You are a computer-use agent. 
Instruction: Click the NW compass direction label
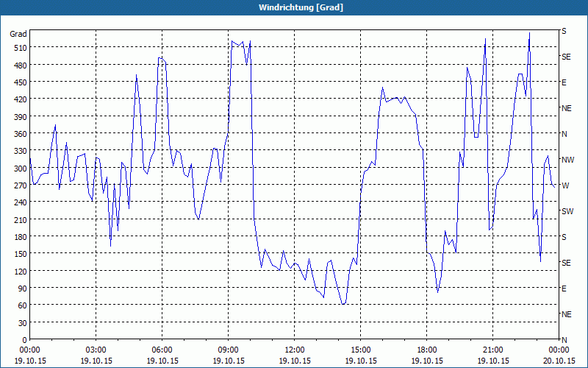(567, 160)
